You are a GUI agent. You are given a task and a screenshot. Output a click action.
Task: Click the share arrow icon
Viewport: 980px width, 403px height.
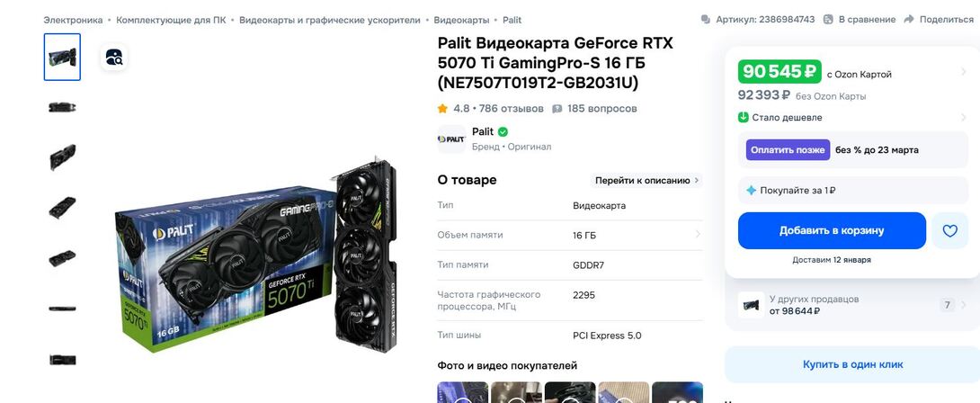click(909, 20)
